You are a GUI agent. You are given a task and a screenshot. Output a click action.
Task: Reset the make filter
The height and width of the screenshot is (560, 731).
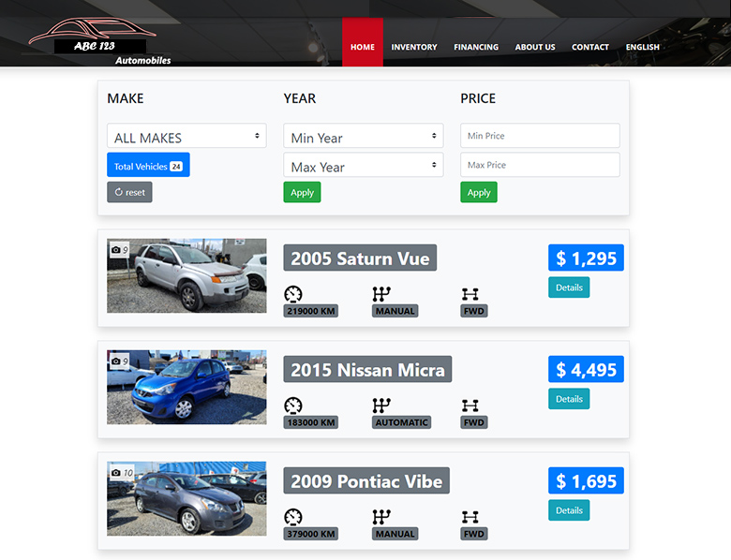129,192
